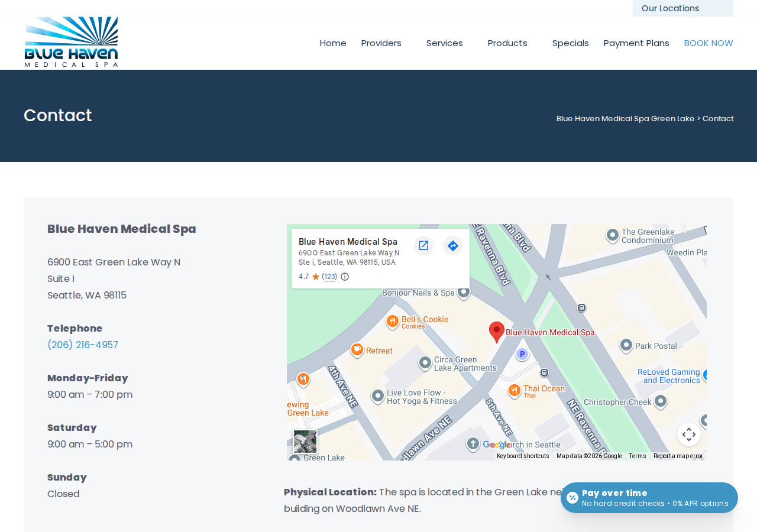This screenshot has width=757, height=532.
Task: Open the Providers menu
Action: tap(381, 43)
